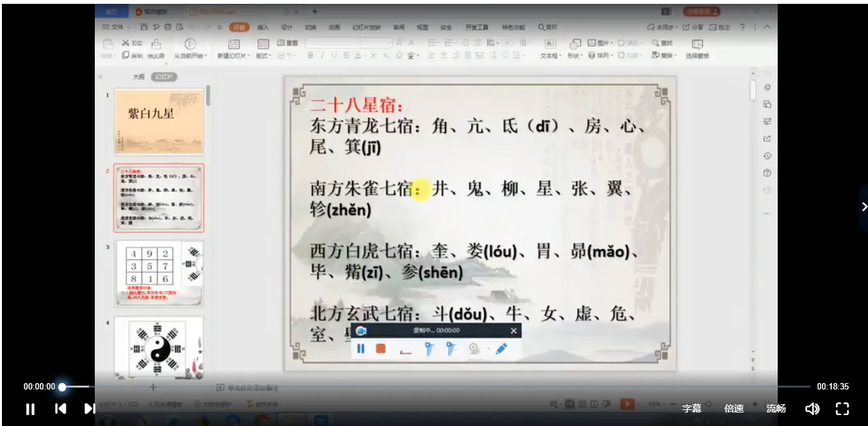Click the 分享 share button
The image size is (868, 426).
click(x=693, y=28)
